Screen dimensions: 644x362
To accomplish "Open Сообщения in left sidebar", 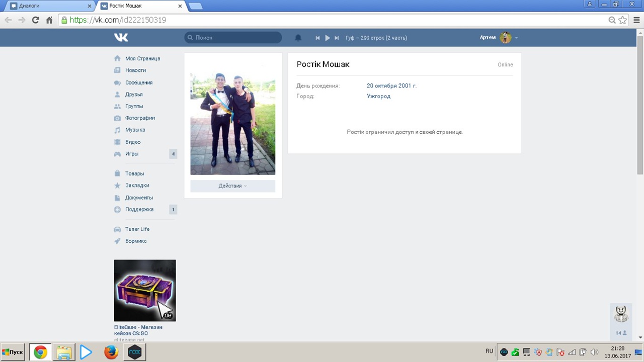I will pos(138,82).
